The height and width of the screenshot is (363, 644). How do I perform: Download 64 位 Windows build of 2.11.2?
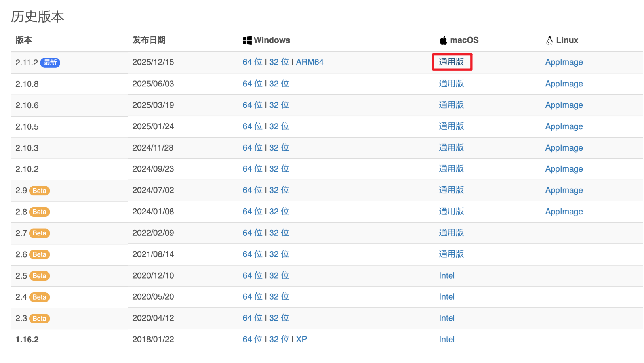[253, 62]
